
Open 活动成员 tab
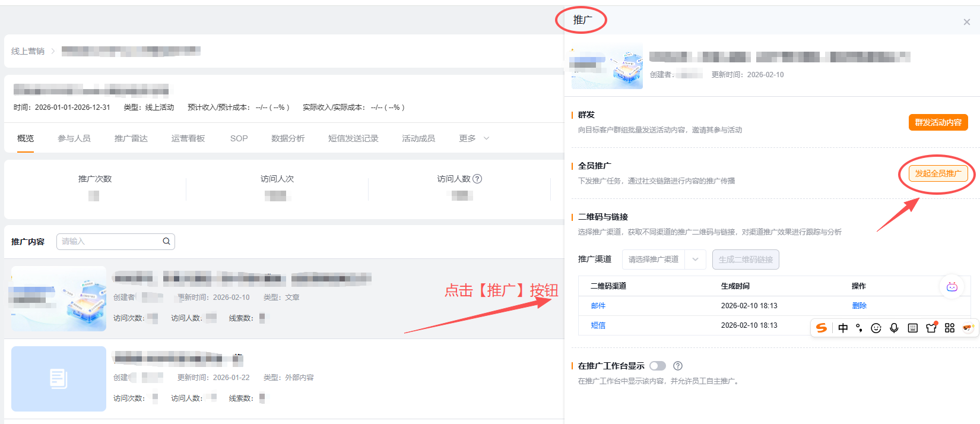pyautogui.click(x=418, y=138)
